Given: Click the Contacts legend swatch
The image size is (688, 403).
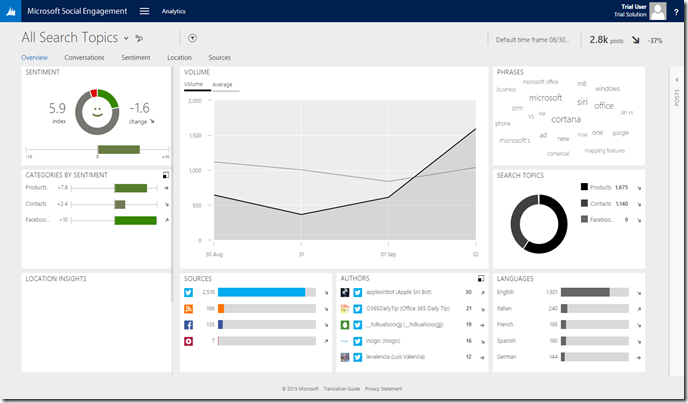Looking at the screenshot, I should pyautogui.click(x=584, y=203).
